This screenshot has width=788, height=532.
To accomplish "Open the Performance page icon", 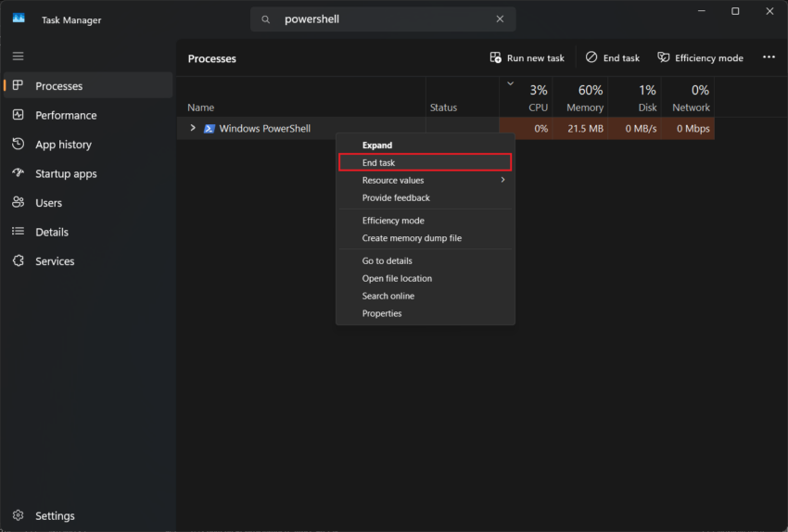I will [x=19, y=115].
